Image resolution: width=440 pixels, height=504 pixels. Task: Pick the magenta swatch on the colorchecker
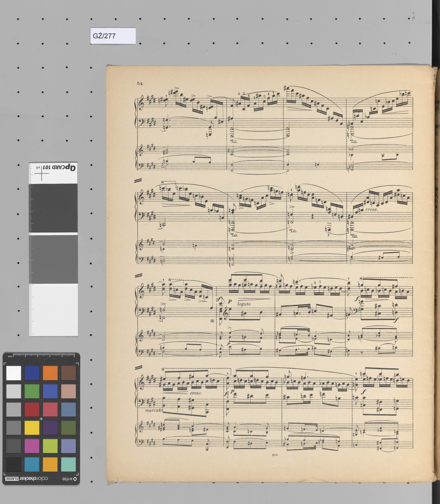tap(32, 446)
